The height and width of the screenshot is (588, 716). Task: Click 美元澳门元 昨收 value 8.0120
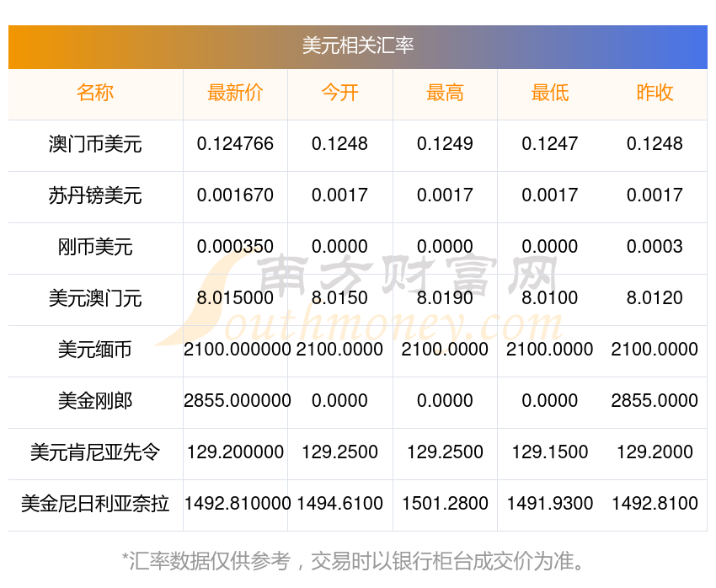point(655,298)
